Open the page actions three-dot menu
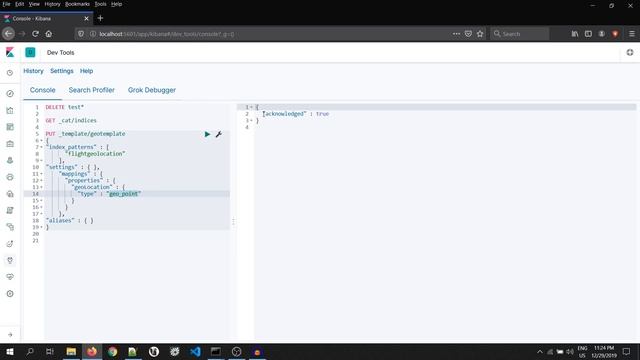Viewport: 640px width, 360px height. click(456, 34)
